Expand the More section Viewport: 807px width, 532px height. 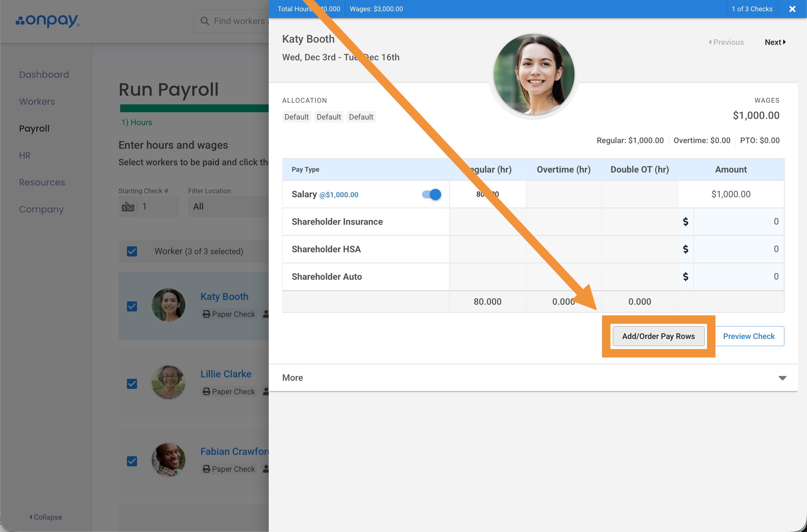pos(782,378)
